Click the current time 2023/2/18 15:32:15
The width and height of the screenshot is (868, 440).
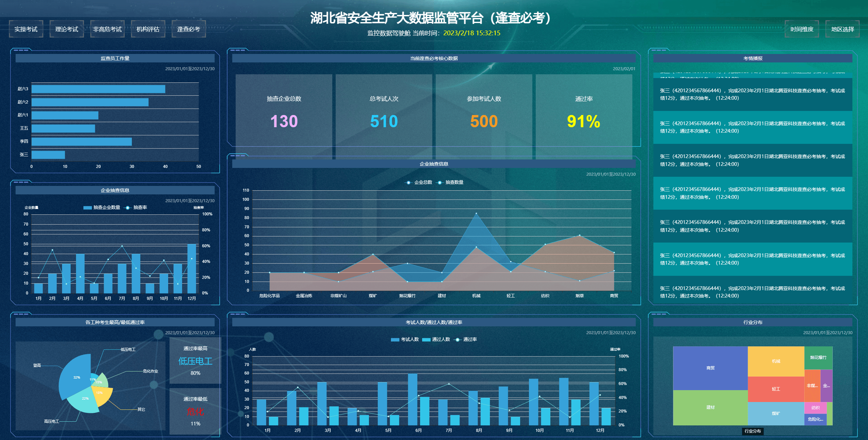[x=472, y=33]
